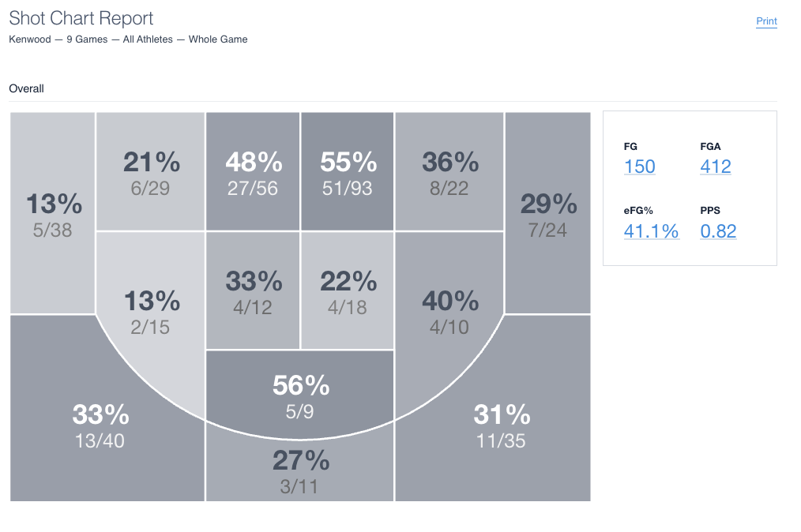The width and height of the screenshot is (801, 532).
Task: Click the eFG% value 41.1% link
Action: 651,230
